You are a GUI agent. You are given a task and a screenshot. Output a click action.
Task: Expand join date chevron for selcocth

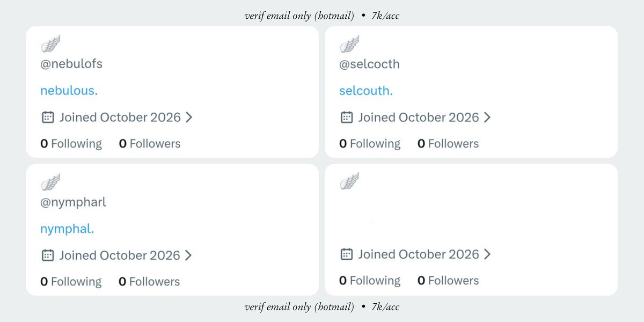point(487,117)
